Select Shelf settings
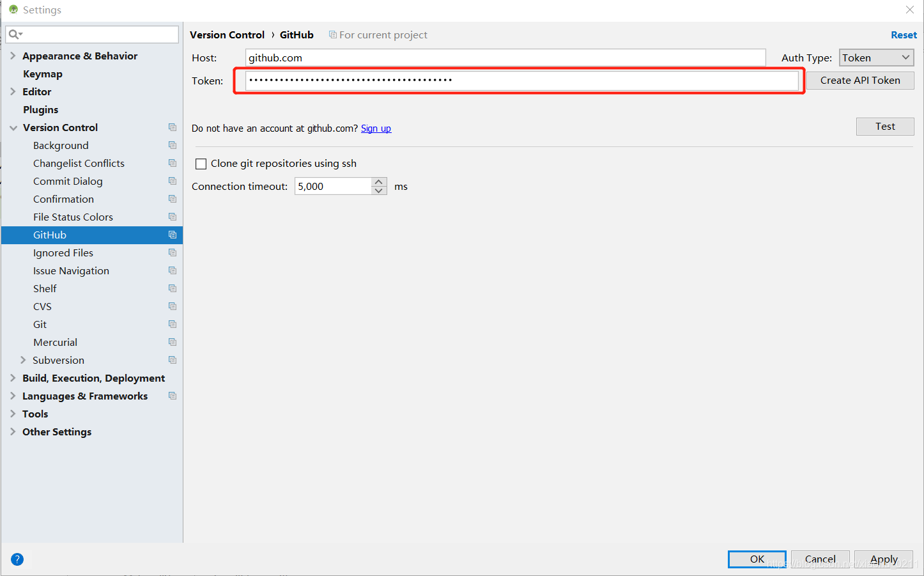Image resolution: width=924 pixels, height=576 pixels. [x=45, y=288]
